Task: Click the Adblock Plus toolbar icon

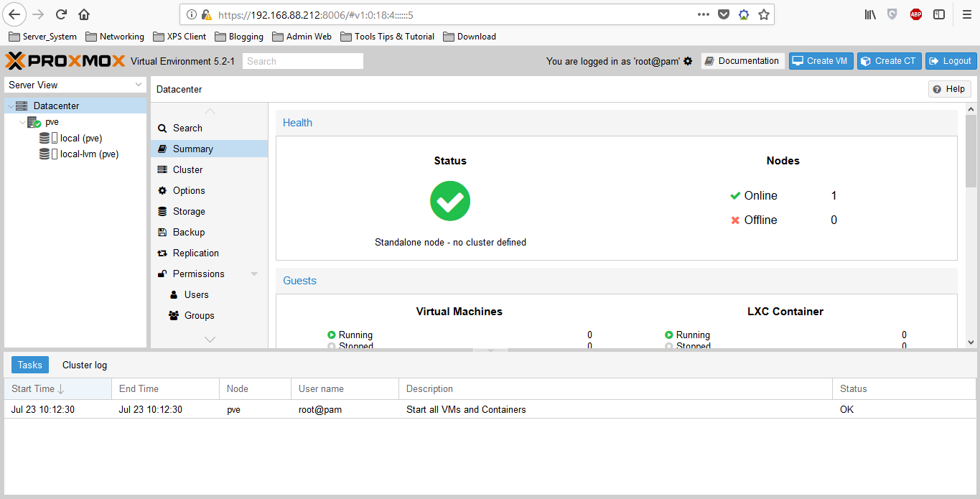Action: tap(915, 14)
